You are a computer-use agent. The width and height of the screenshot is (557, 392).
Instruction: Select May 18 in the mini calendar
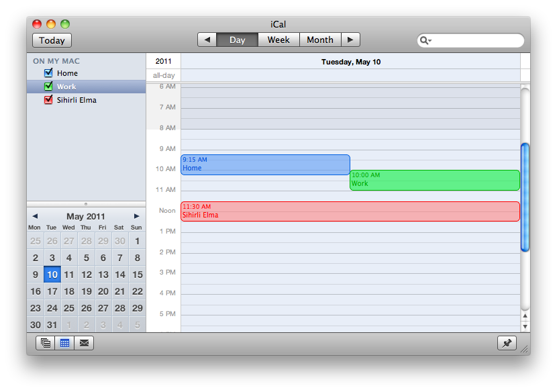click(x=69, y=291)
